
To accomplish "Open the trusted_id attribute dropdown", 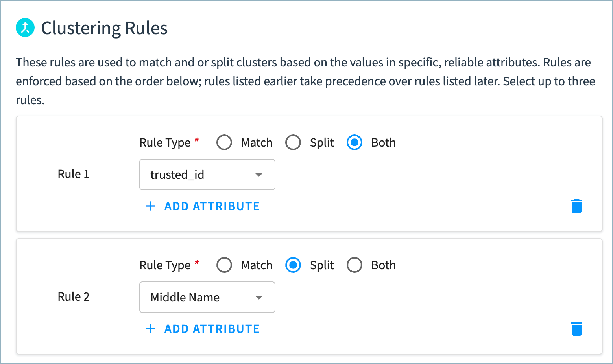I will point(207,175).
